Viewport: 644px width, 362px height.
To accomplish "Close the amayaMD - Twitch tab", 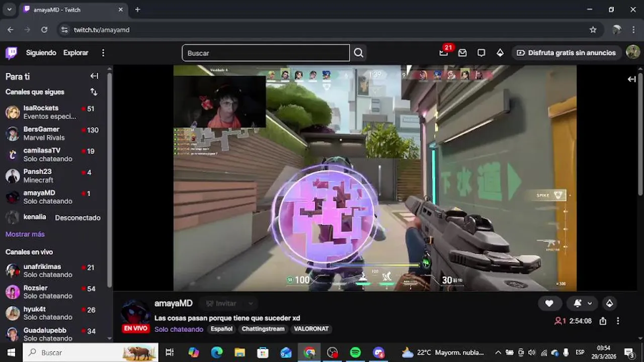I will click(121, 10).
